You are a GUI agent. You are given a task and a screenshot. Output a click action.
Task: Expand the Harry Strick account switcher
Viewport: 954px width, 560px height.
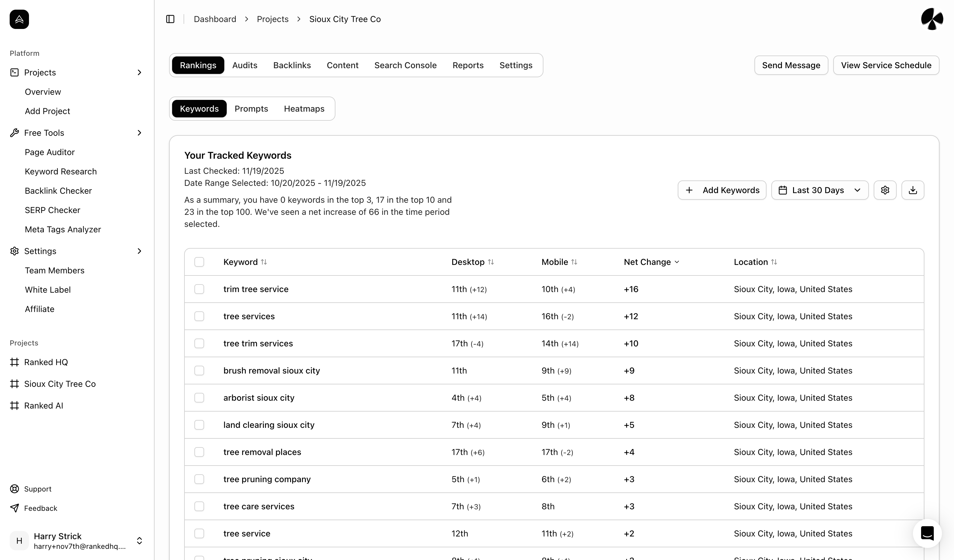(139, 540)
